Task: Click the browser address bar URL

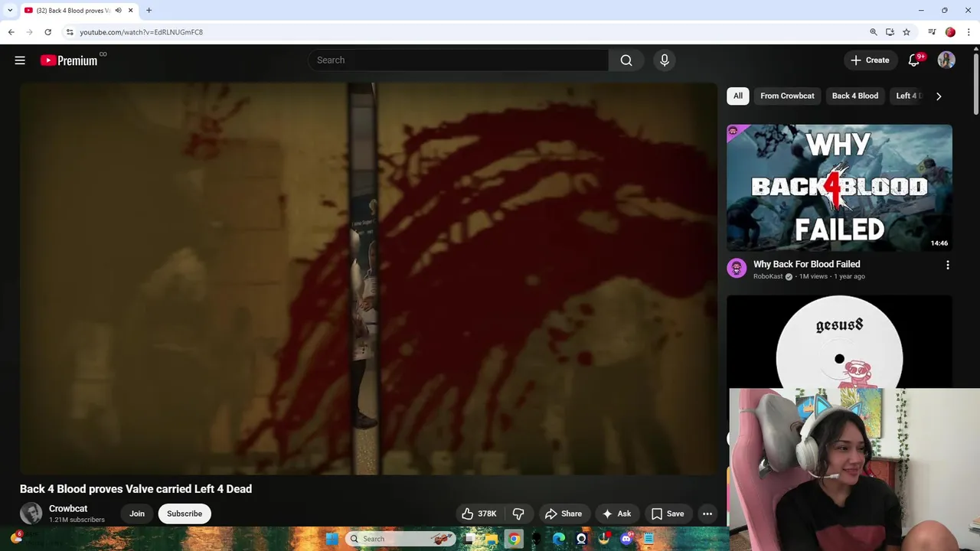Action: [142, 32]
